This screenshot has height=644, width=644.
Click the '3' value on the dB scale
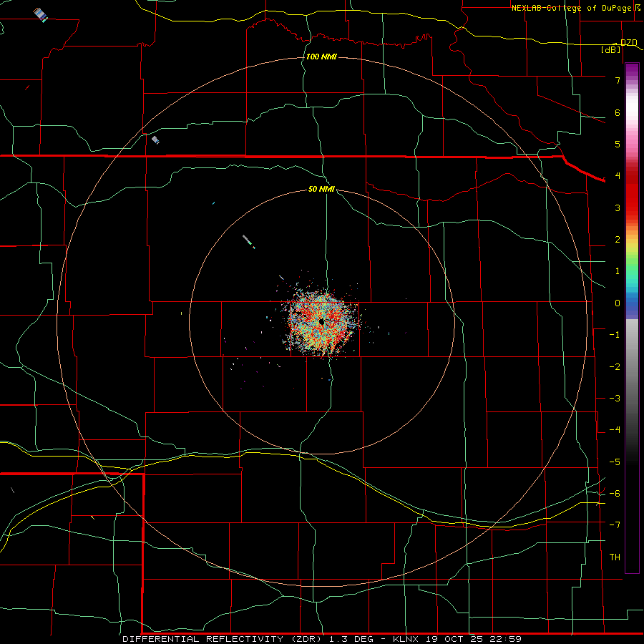tap(618, 208)
